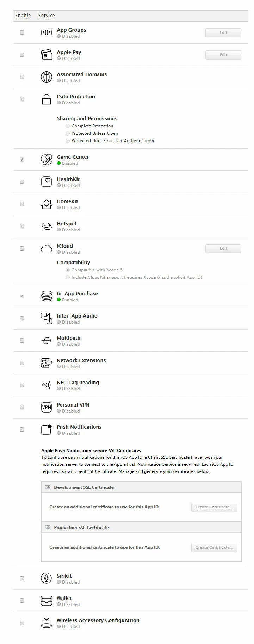Check the Inter-App Audio checkbox
Image resolution: width=254 pixels, height=644 pixels.
coord(22,318)
